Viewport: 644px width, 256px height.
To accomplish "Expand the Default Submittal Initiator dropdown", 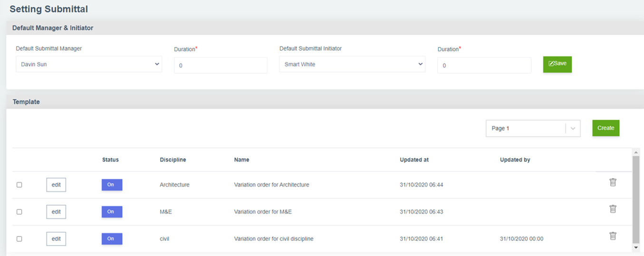I will (352, 64).
